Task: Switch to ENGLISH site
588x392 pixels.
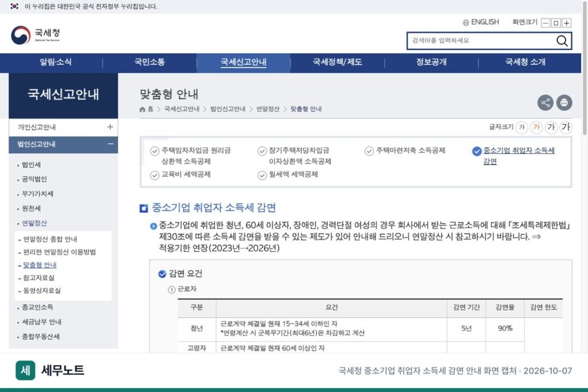Action: pos(485,22)
